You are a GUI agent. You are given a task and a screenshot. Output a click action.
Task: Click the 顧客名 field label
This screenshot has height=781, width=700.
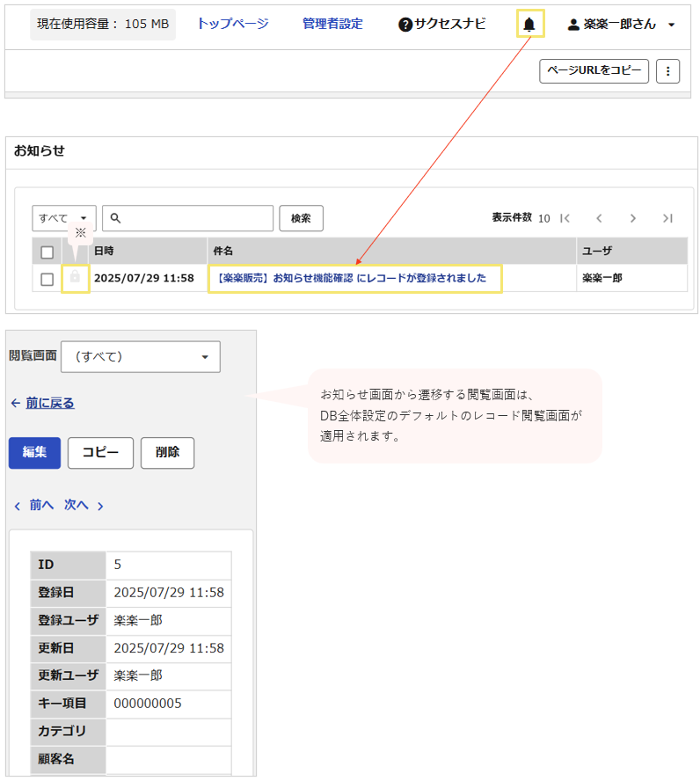point(55,759)
